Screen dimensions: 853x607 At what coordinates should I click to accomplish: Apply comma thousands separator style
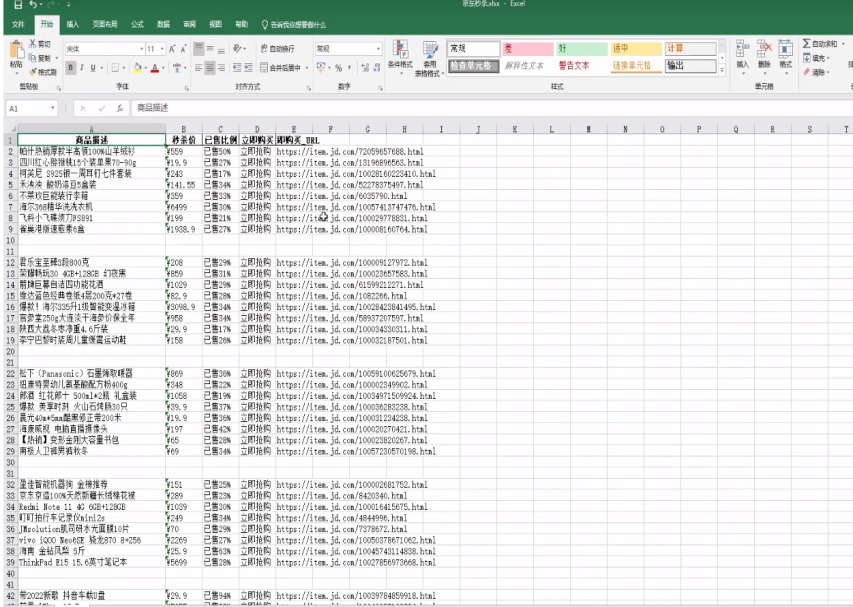tap(349, 68)
